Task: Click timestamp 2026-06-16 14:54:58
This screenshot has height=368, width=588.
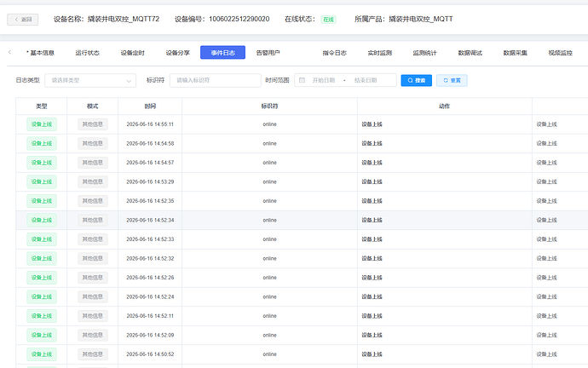Action: pos(150,143)
